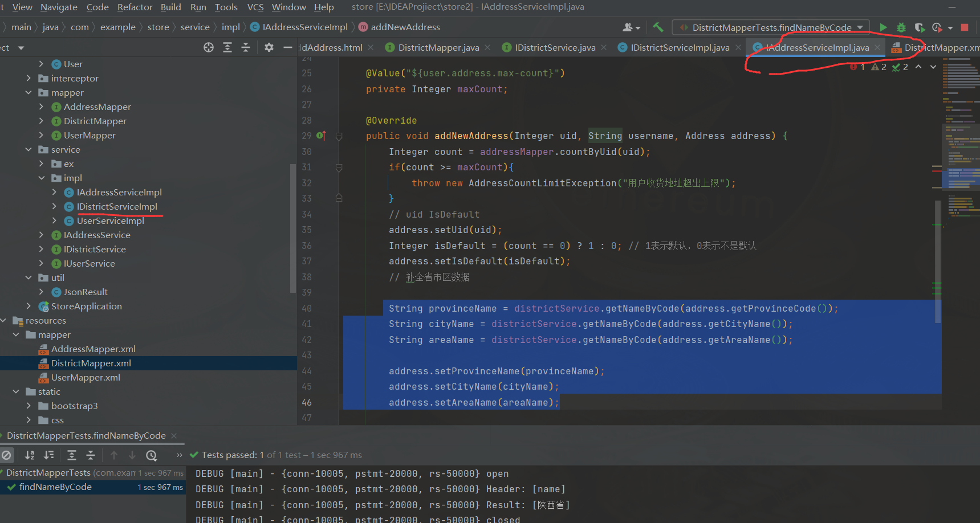Select StoreApplication class in tree
980x523 pixels.
(87, 306)
